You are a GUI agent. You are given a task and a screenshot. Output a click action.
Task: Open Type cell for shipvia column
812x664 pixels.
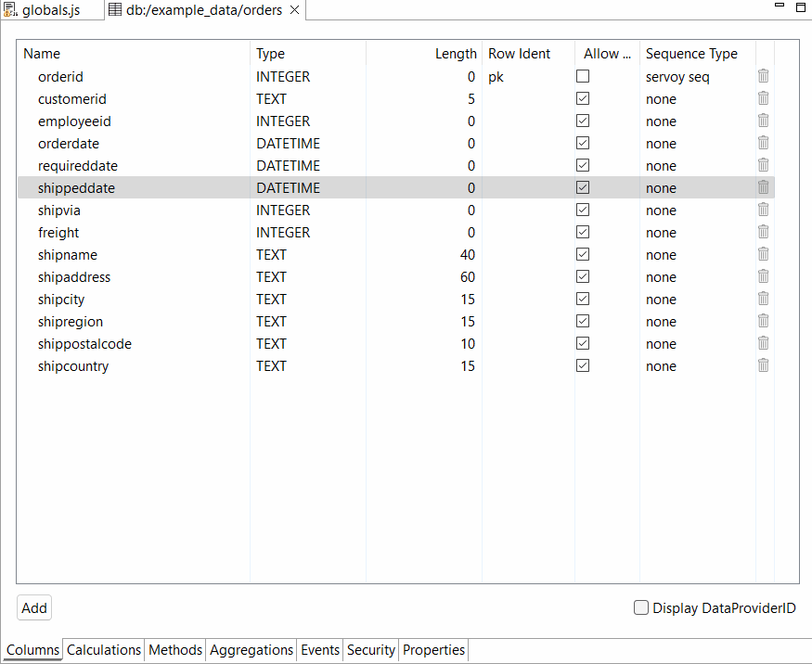306,211
